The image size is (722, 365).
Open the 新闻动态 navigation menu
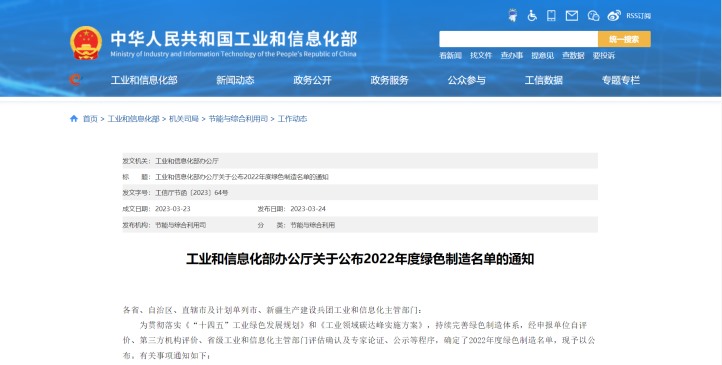pos(235,80)
